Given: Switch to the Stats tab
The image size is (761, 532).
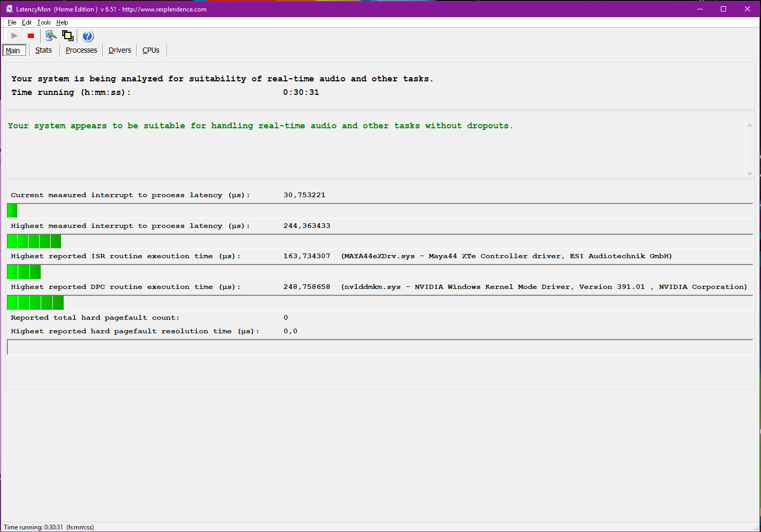Looking at the screenshot, I should coord(44,51).
